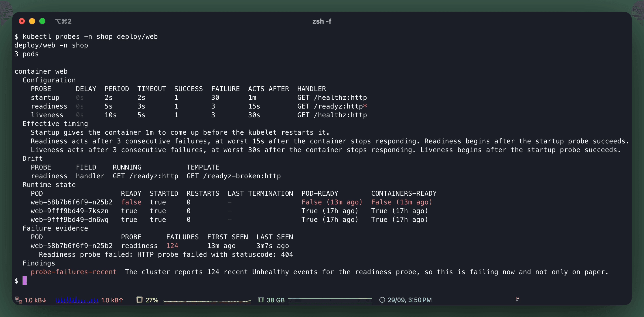This screenshot has height=317, width=644.
Task: Click the network download icon in status bar
Action: tap(18, 300)
